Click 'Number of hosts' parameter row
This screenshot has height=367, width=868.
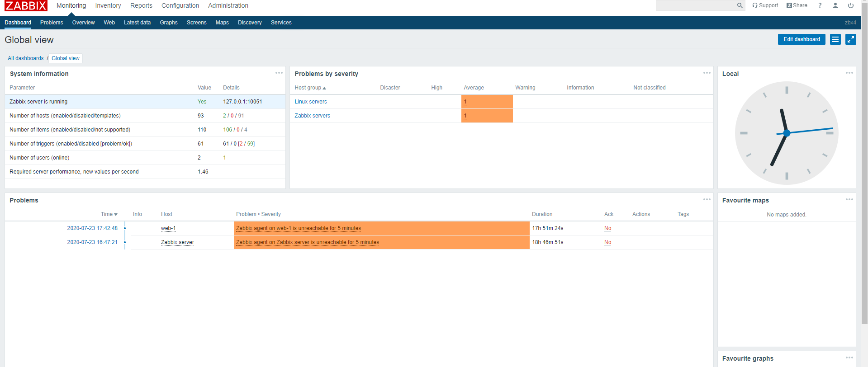pos(145,116)
